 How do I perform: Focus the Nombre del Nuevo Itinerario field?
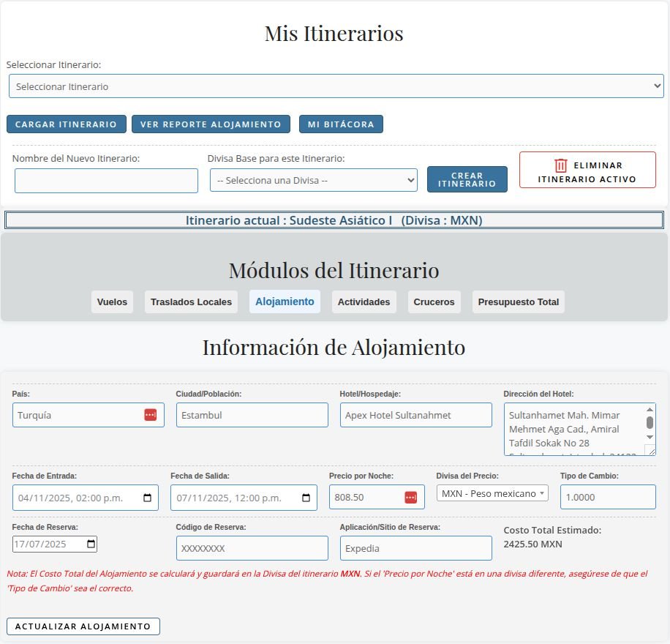click(106, 181)
